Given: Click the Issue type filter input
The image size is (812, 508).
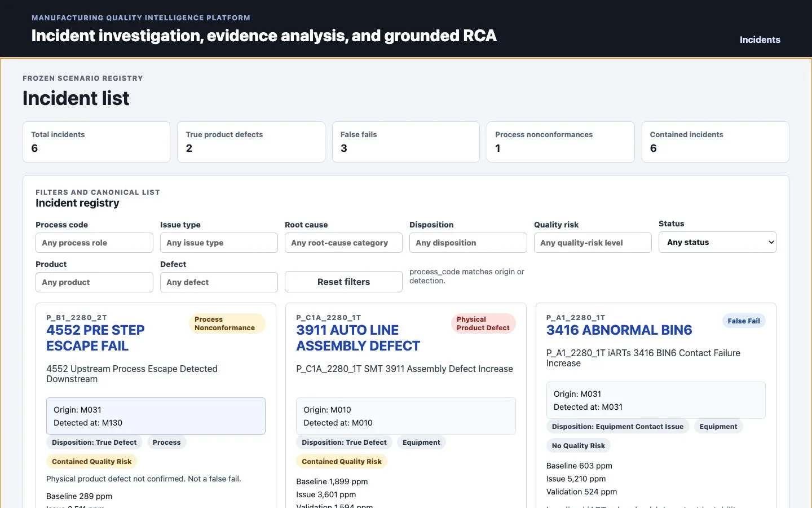Looking at the screenshot, I should pyautogui.click(x=219, y=243).
